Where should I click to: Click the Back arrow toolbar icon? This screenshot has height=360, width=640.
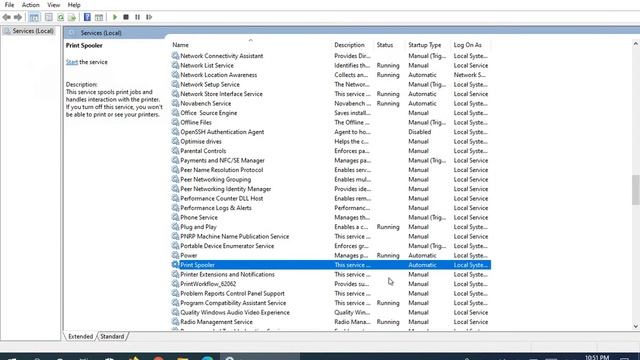pyautogui.click(x=7, y=17)
